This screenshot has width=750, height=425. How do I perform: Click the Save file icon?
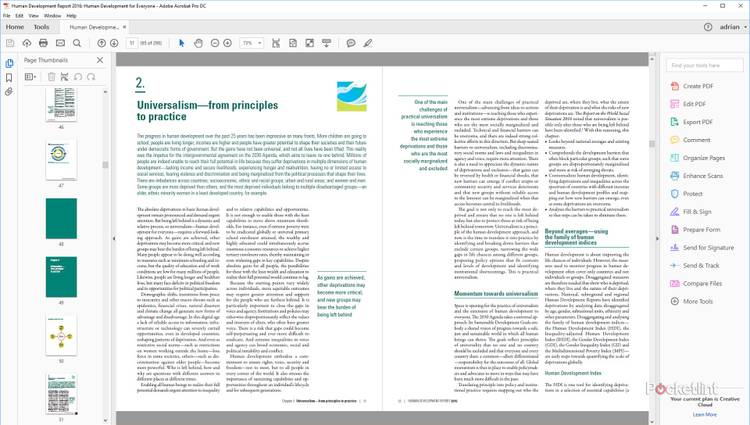coord(10,43)
